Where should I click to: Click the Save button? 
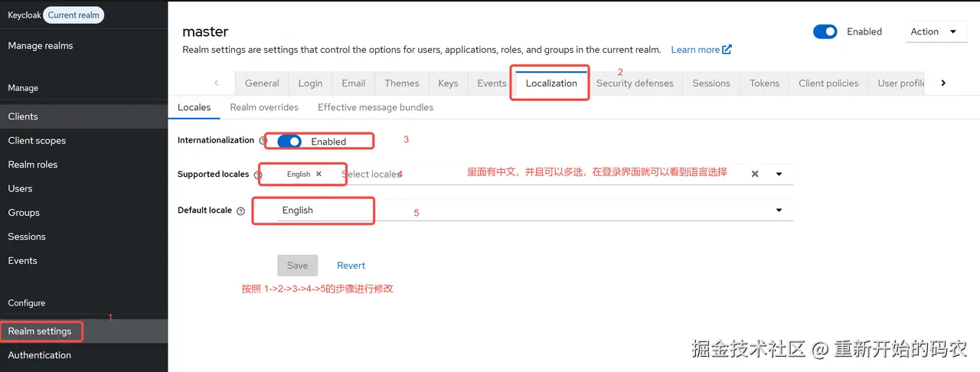pos(297,266)
